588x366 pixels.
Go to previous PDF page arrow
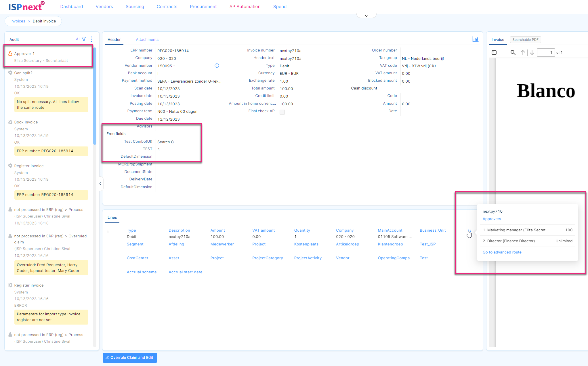click(x=523, y=52)
